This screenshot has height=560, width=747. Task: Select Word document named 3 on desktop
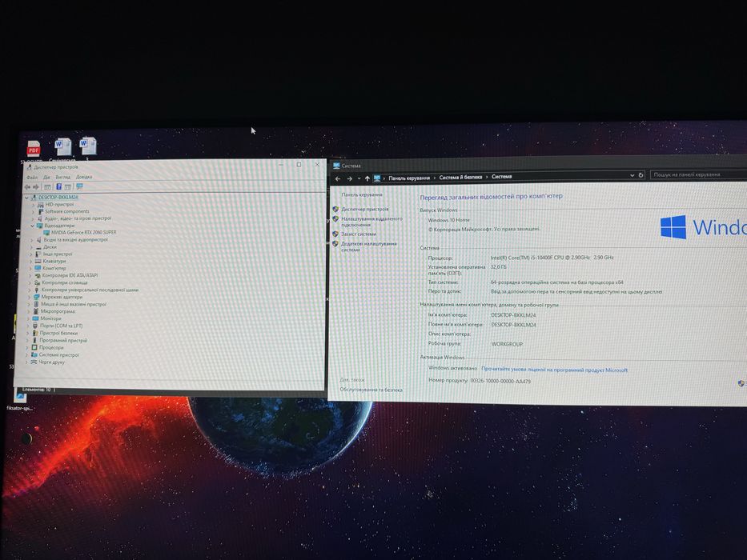pyautogui.click(x=88, y=146)
